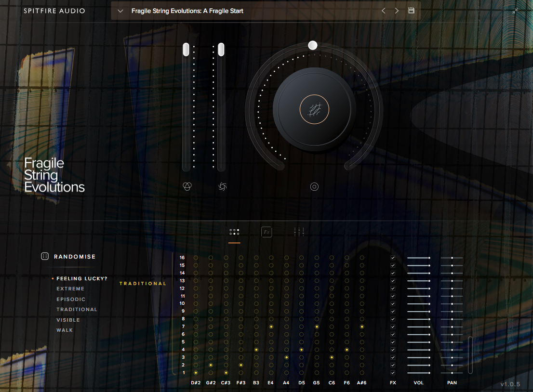The height and width of the screenshot is (392, 533).
Task: Click the dice icon beside Randomise
Action: point(45,257)
